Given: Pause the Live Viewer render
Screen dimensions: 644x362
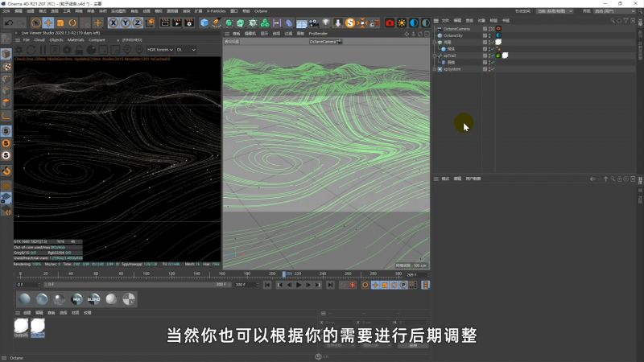Looking at the screenshot, I should [x=43, y=50].
